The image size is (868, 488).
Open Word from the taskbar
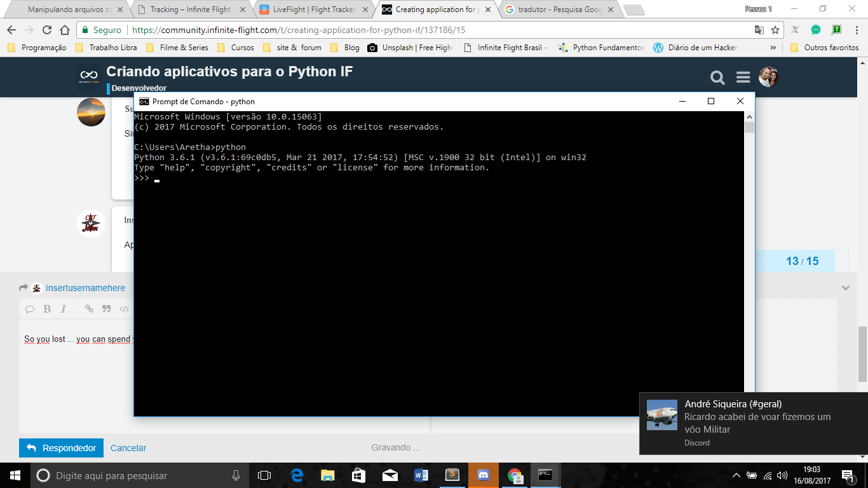click(x=421, y=475)
